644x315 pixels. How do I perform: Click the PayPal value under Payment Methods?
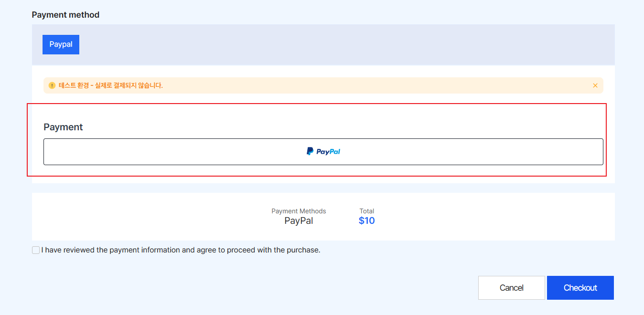(x=299, y=220)
